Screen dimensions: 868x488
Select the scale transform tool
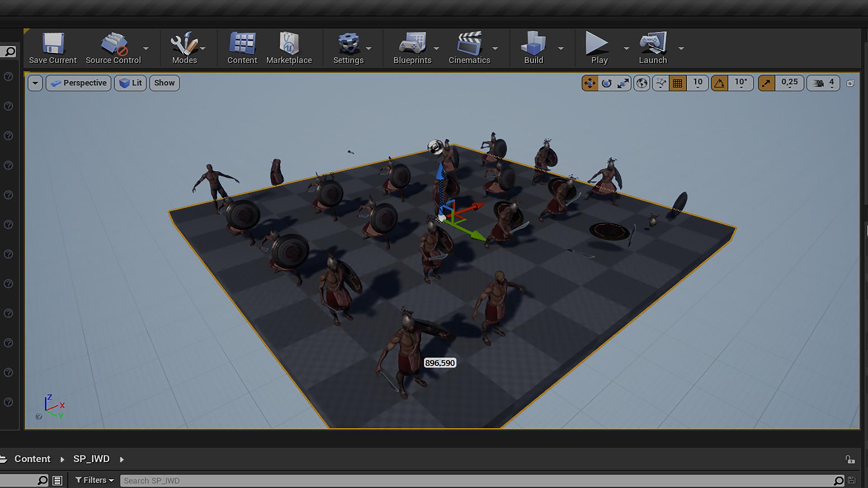pyautogui.click(x=623, y=83)
